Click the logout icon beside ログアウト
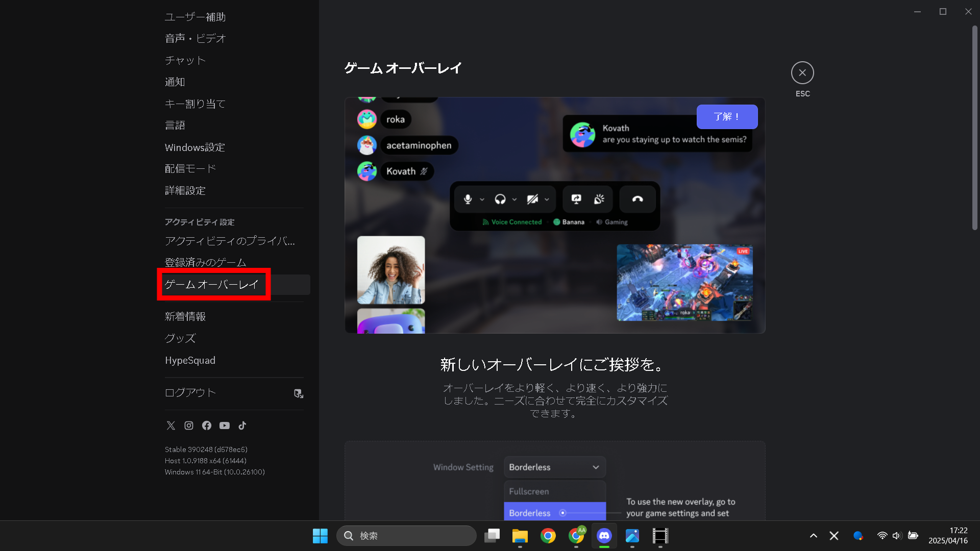Screen dimensions: 980x551 (x=299, y=393)
